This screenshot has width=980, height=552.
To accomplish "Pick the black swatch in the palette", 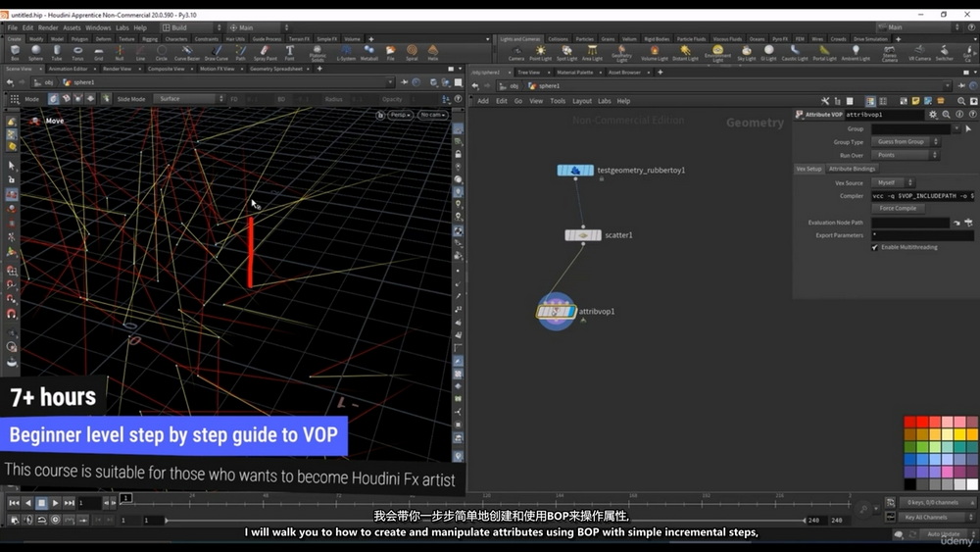I will coord(910,484).
